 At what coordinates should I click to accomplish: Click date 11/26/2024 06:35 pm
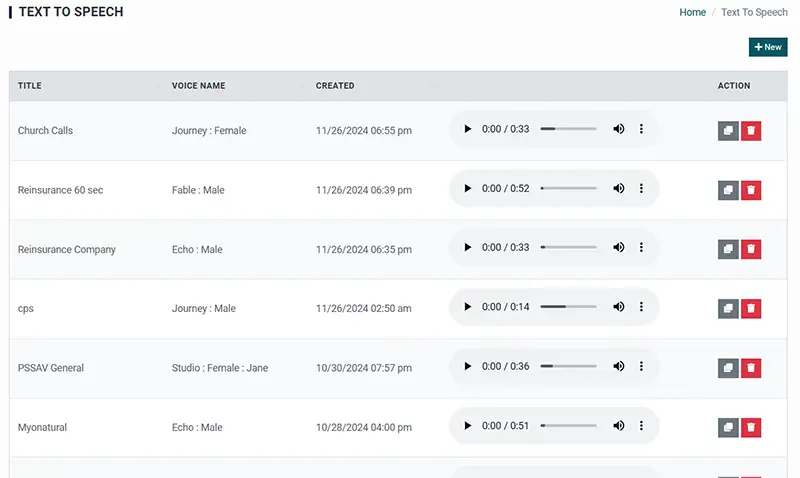pos(364,249)
